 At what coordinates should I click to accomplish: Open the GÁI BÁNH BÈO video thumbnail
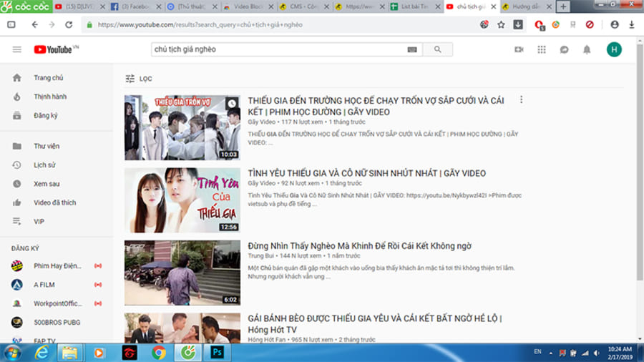click(182, 328)
